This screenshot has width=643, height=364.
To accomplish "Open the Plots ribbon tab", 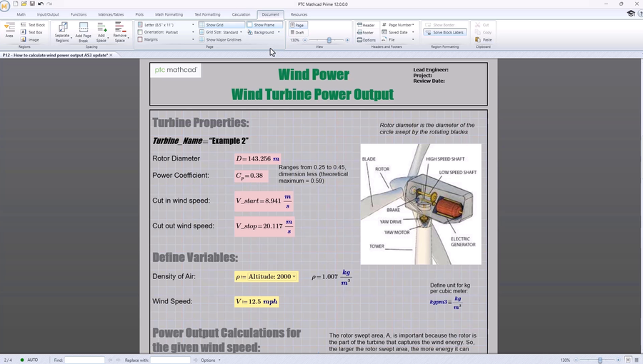I will point(139,14).
